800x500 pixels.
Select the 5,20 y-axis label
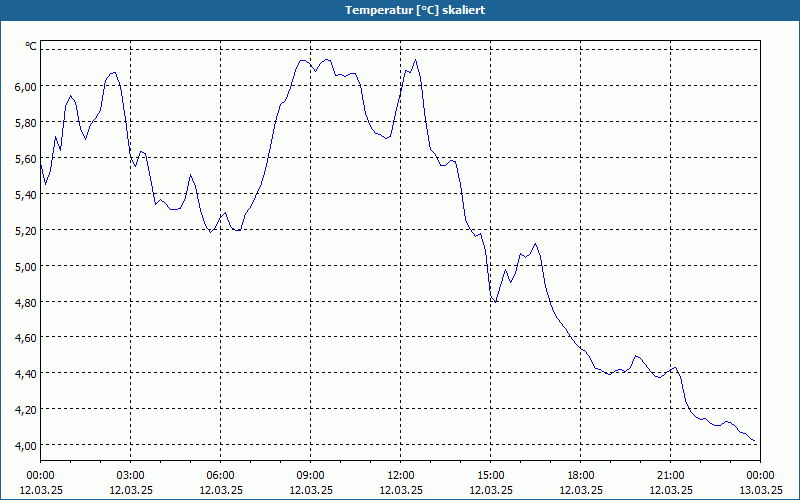coord(26,231)
